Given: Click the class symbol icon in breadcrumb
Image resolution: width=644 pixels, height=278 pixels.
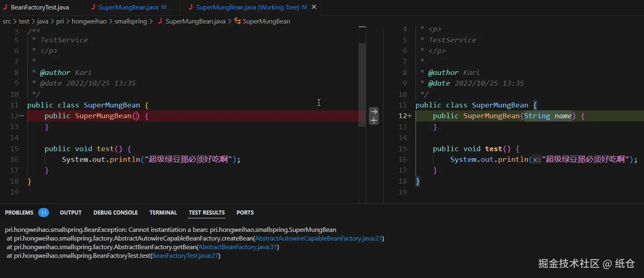Looking at the screenshot, I should coord(237,21).
